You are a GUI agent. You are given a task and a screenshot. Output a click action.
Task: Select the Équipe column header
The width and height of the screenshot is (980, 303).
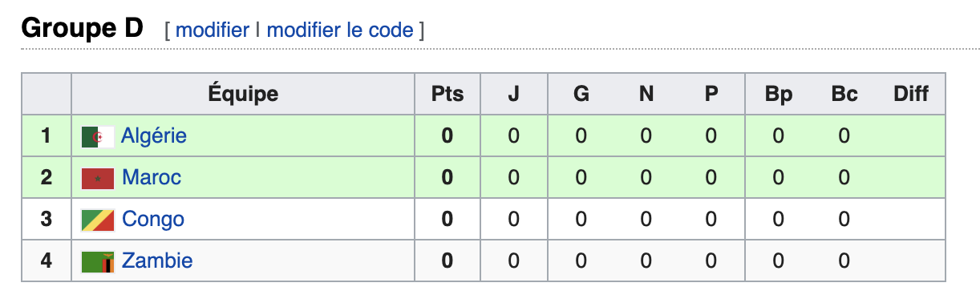[243, 94]
